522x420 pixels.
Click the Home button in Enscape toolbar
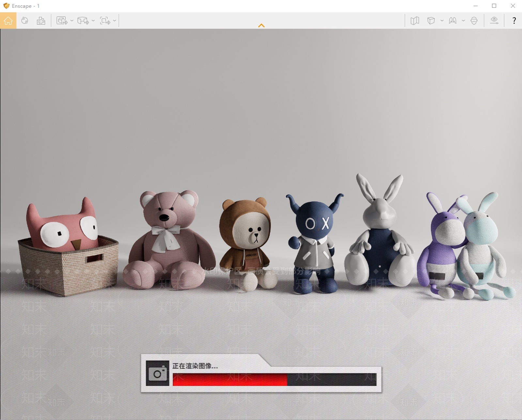point(8,21)
